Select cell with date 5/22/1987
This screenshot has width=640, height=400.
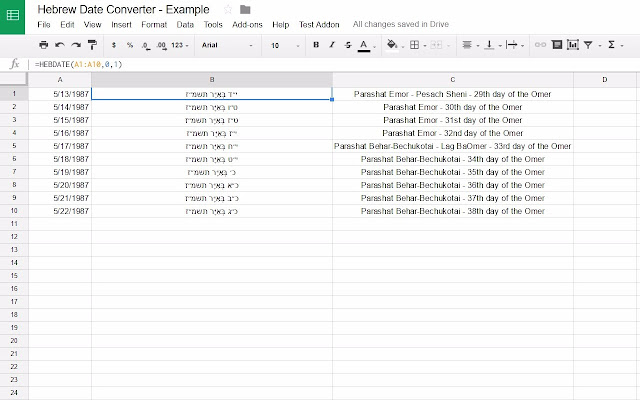60,211
